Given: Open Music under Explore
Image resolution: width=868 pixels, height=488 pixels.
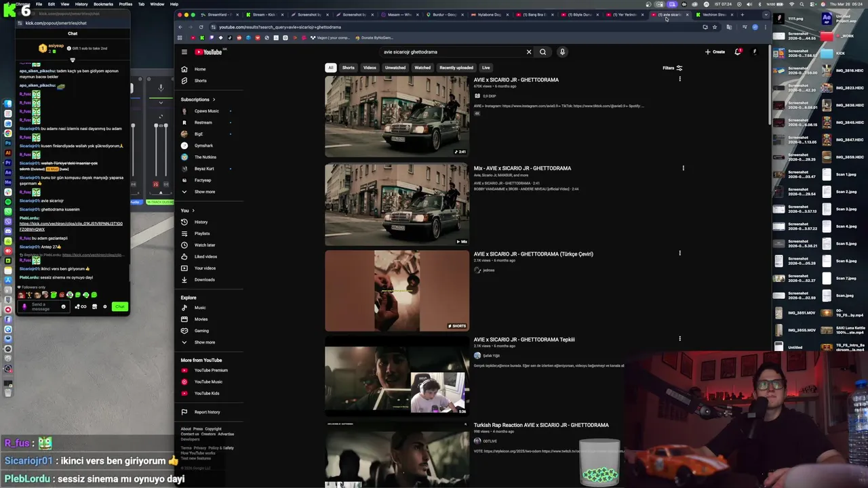Looking at the screenshot, I should tap(199, 308).
